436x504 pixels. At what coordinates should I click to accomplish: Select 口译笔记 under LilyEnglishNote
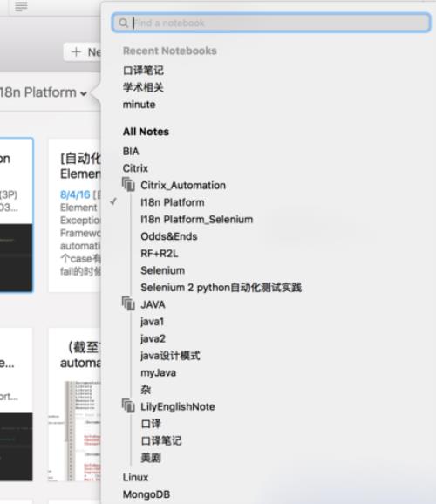(161, 441)
